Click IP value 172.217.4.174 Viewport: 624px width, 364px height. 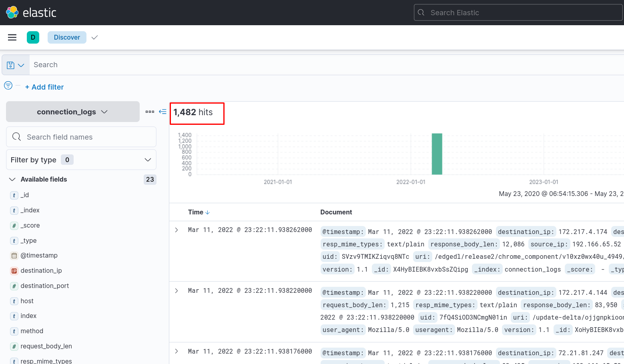point(583,232)
